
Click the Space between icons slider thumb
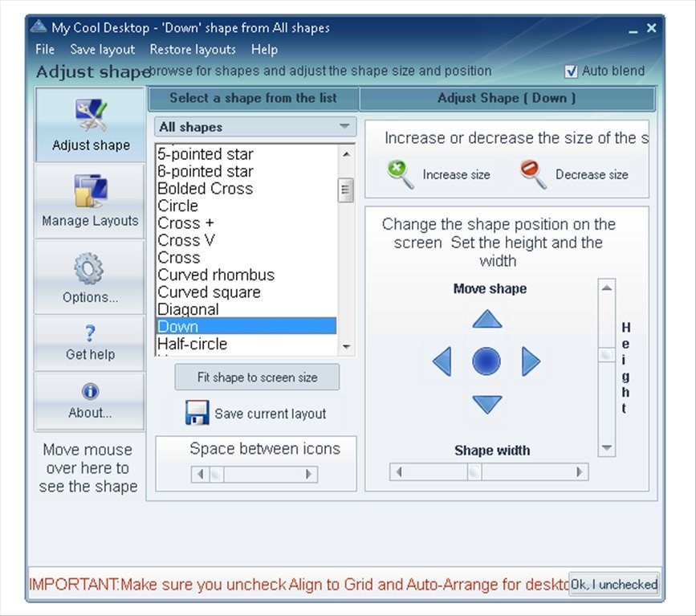tap(217, 475)
